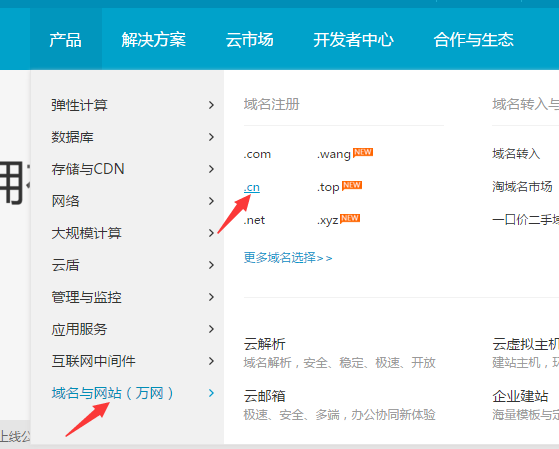
Task: Open 云邮箱 product entry
Action: (265, 396)
